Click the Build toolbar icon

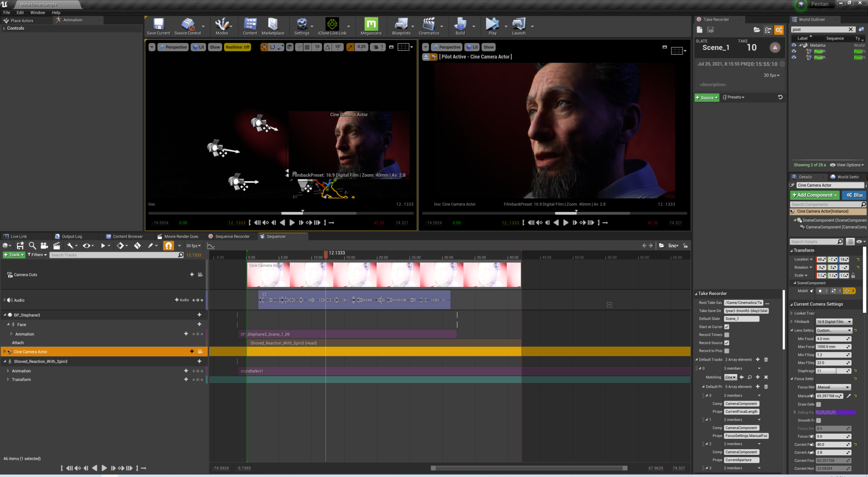(460, 26)
